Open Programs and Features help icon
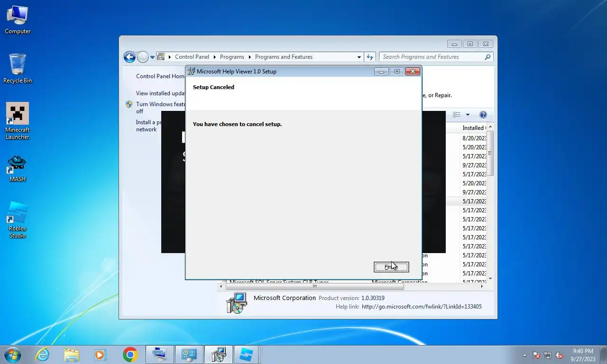The image size is (607, 364). pyautogui.click(x=483, y=115)
